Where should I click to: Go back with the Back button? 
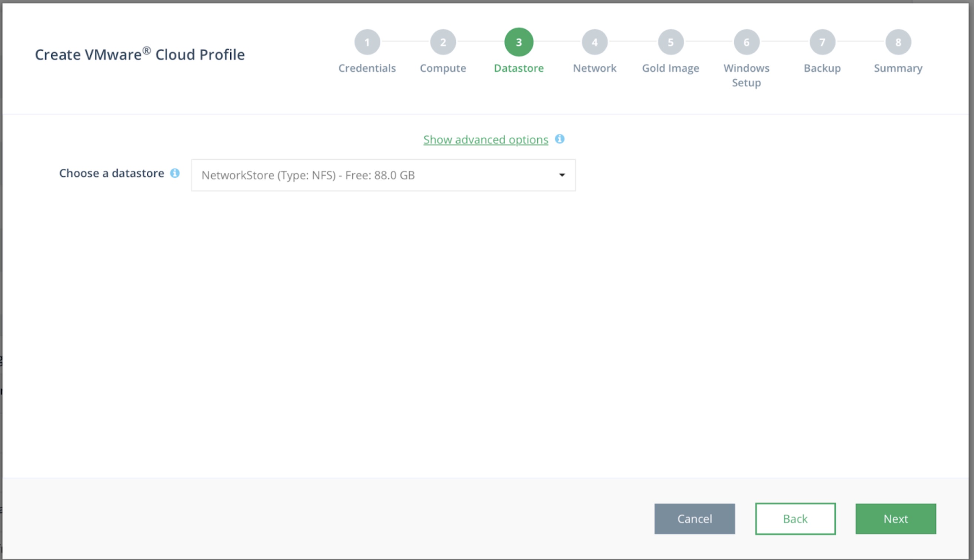tap(795, 519)
